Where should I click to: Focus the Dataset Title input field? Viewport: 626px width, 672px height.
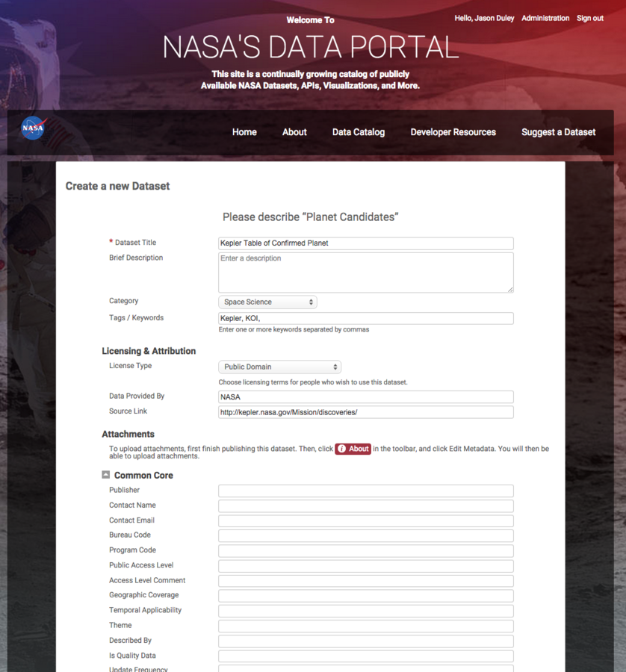[366, 243]
